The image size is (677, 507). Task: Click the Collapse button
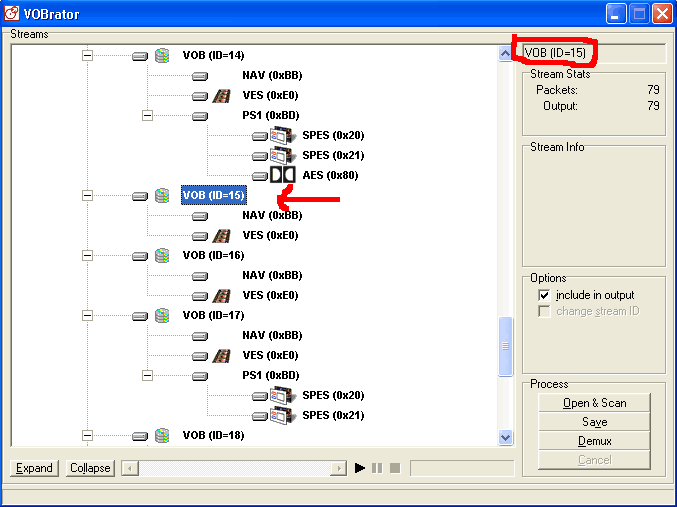90,468
